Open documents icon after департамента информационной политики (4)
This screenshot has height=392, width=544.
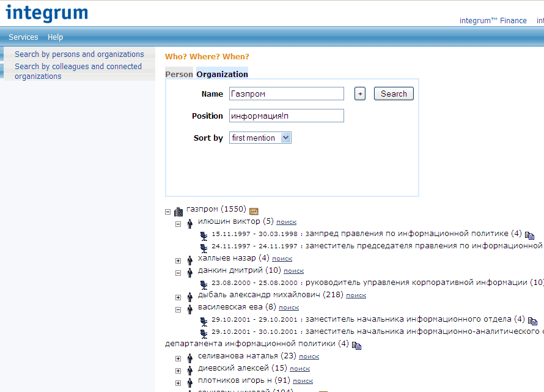coord(357,346)
